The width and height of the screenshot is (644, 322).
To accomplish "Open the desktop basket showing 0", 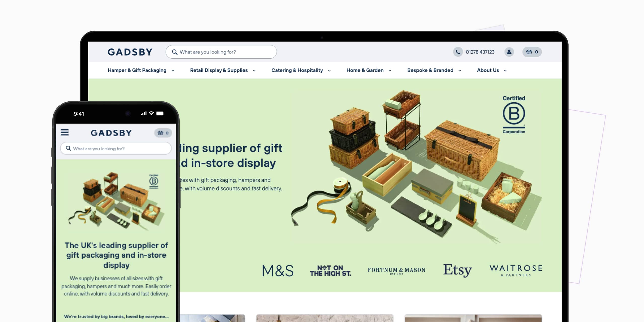I will (532, 52).
